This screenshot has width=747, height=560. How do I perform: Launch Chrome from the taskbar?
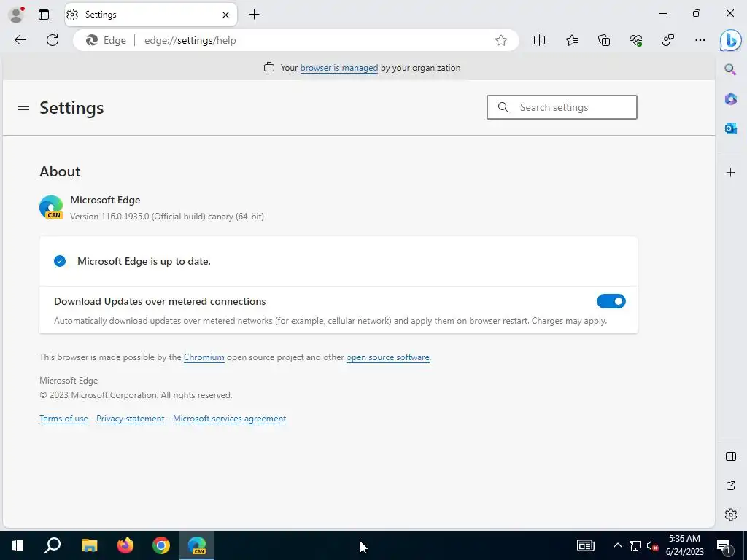pos(161,545)
